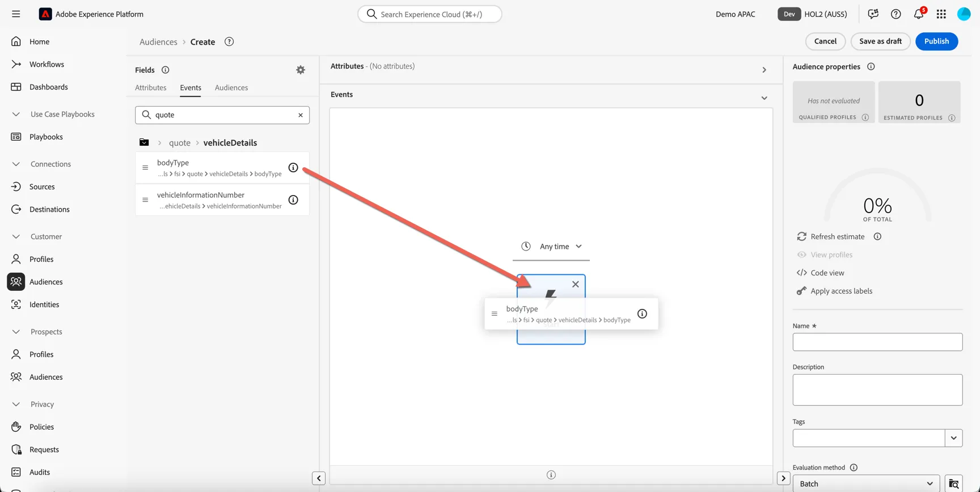Focus the audience Name field
The height and width of the screenshot is (492, 980).
pos(877,342)
